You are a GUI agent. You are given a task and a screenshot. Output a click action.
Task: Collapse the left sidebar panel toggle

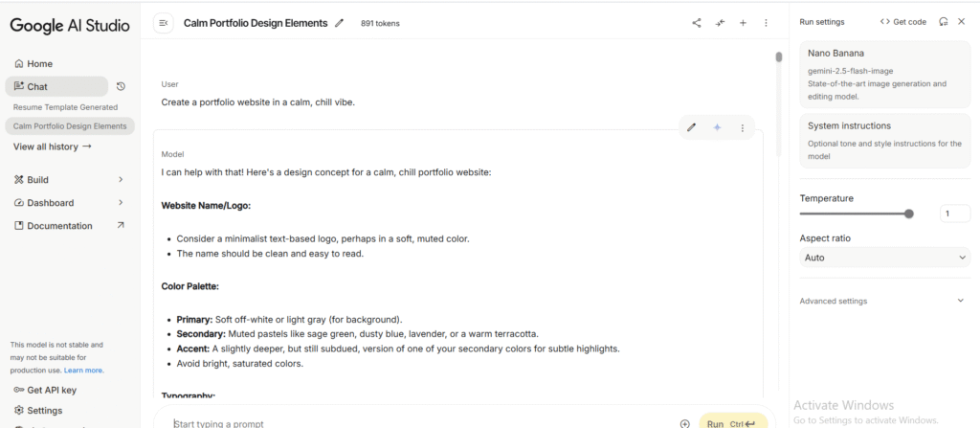pyautogui.click(x=164, y=23)
